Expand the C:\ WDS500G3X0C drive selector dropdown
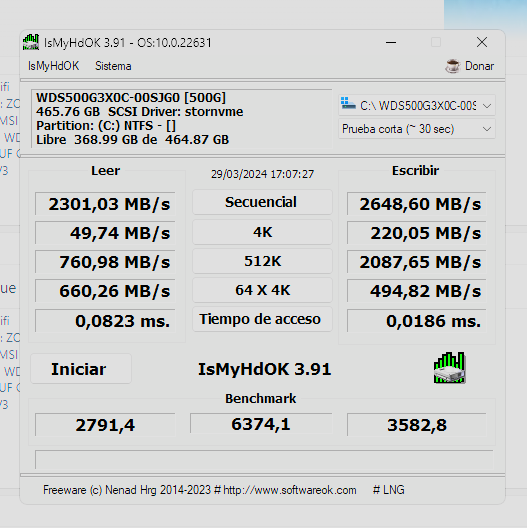Viewport: 527px width, 528px height. click(417, 106)
